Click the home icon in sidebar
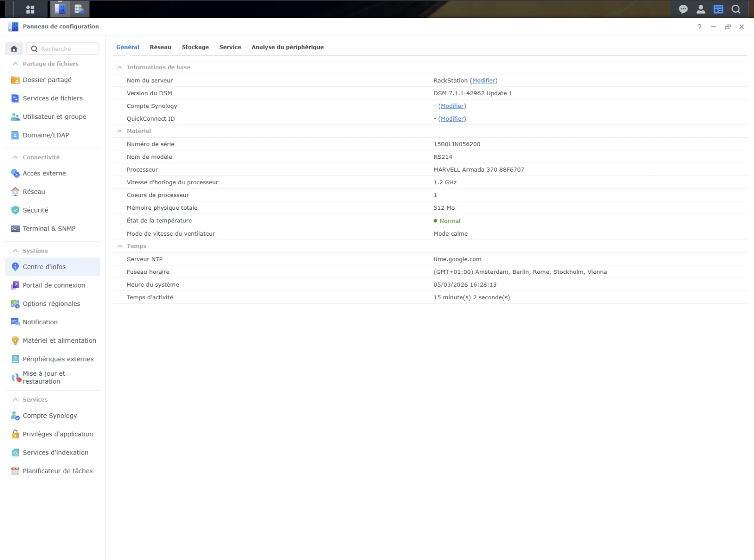The image size is (754, 560). 14,49
